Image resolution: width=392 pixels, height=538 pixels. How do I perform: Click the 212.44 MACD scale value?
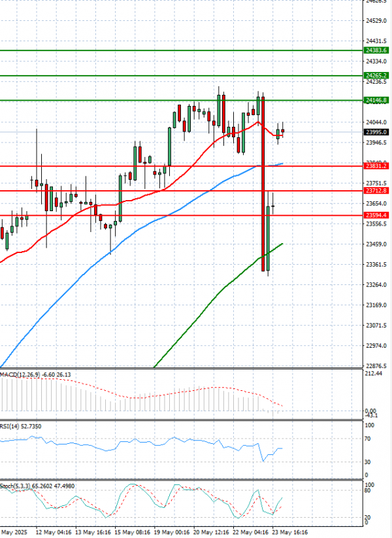tap(374, 373)
